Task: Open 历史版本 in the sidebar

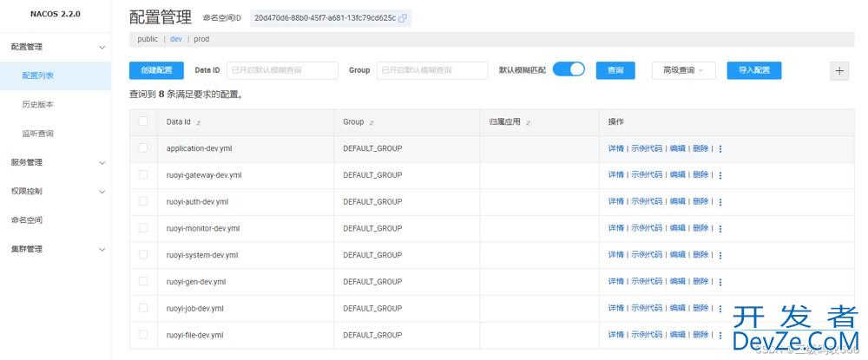Action: 56,104
